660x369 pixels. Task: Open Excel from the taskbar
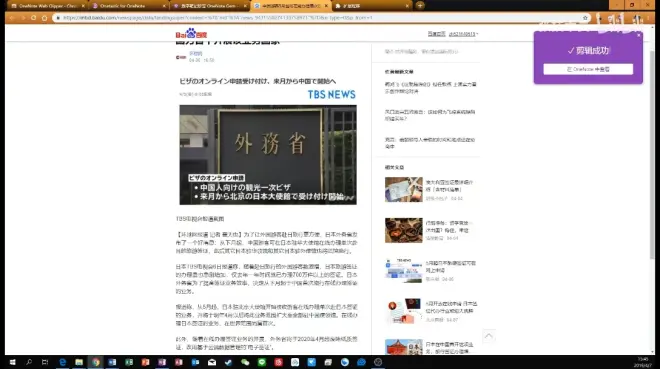(x=129, y=362)
